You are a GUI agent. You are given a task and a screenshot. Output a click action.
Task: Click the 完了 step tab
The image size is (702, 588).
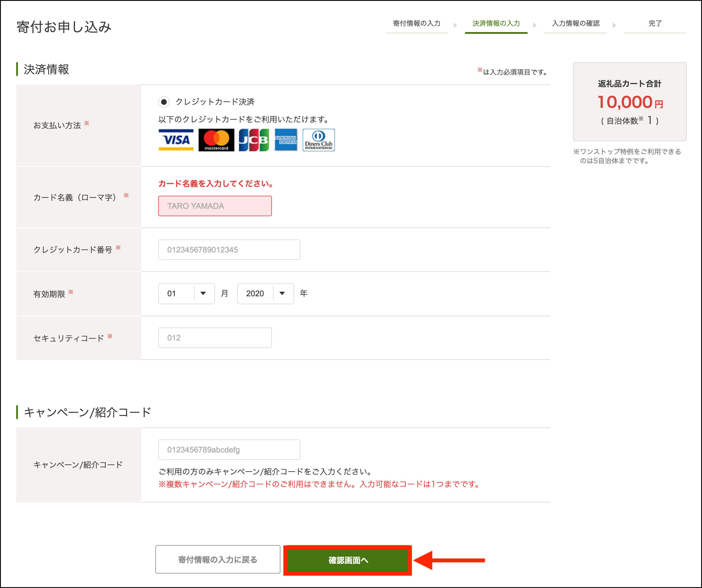coord(655,23)
